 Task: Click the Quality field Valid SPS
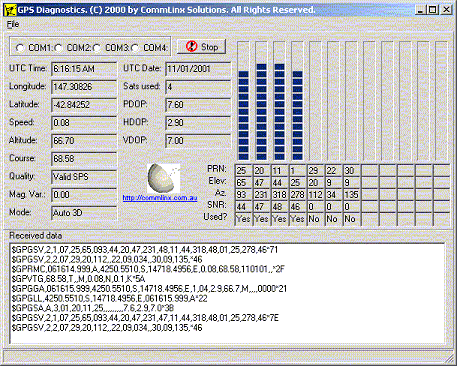point(84,177)
